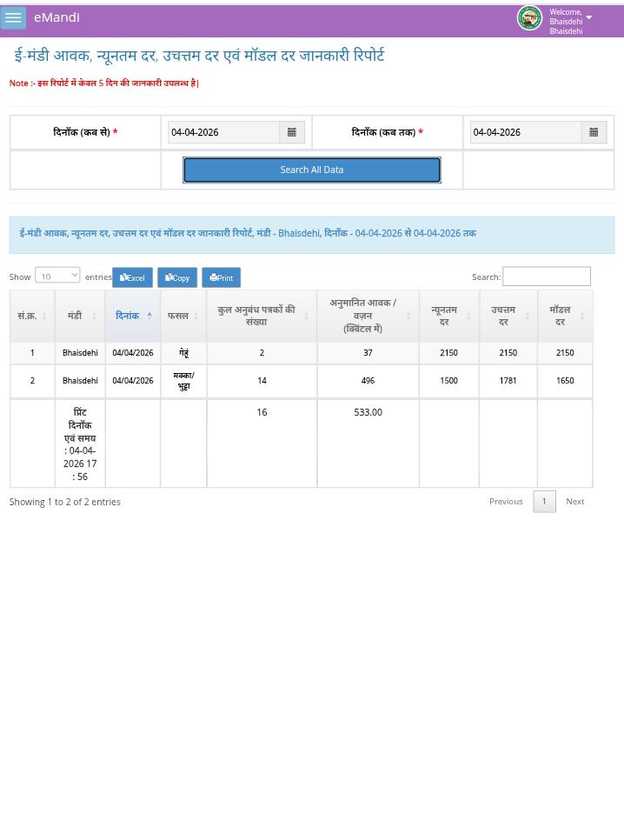Click the from-date text field

[x=223, y=132]
